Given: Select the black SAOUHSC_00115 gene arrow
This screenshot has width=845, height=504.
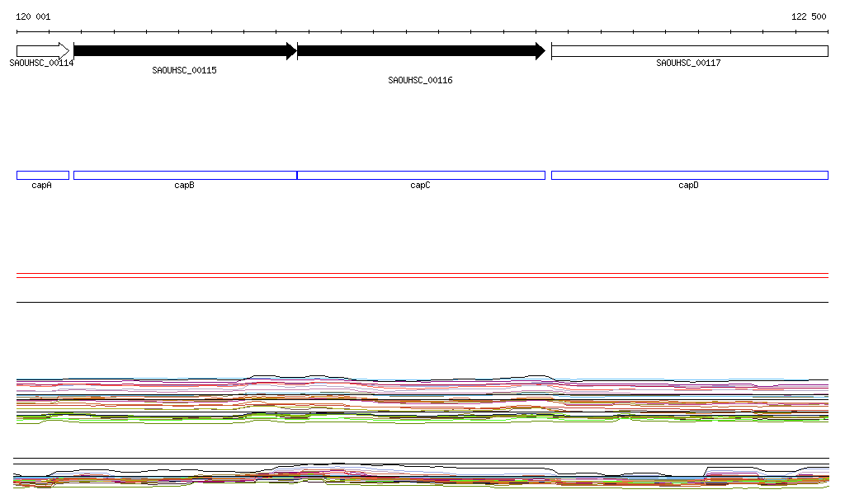Looking at the screenshot, I should [184, 51].
